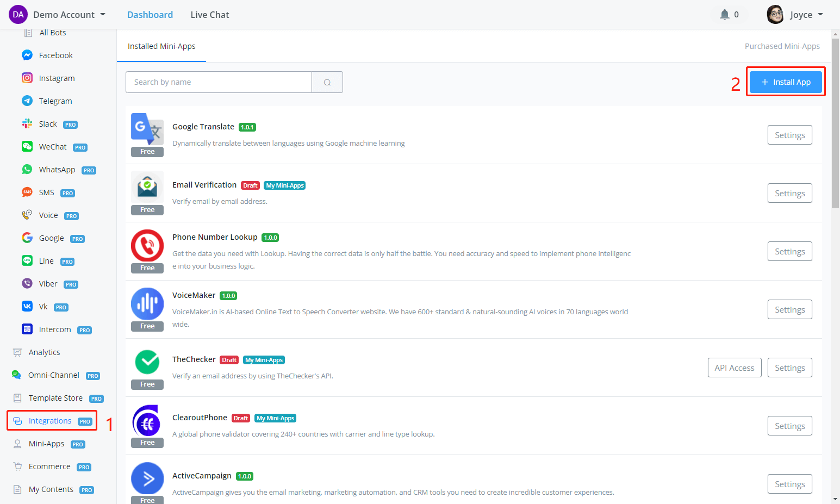The height and width of the screenshot is (504, 840).
Task: Open the Facebook Messenger channel icon
Action: coord(27,55)
